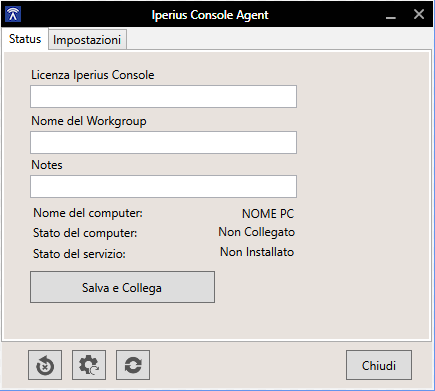
Task: Click the gear with refresh arrow icon
Action: point(89,365)
